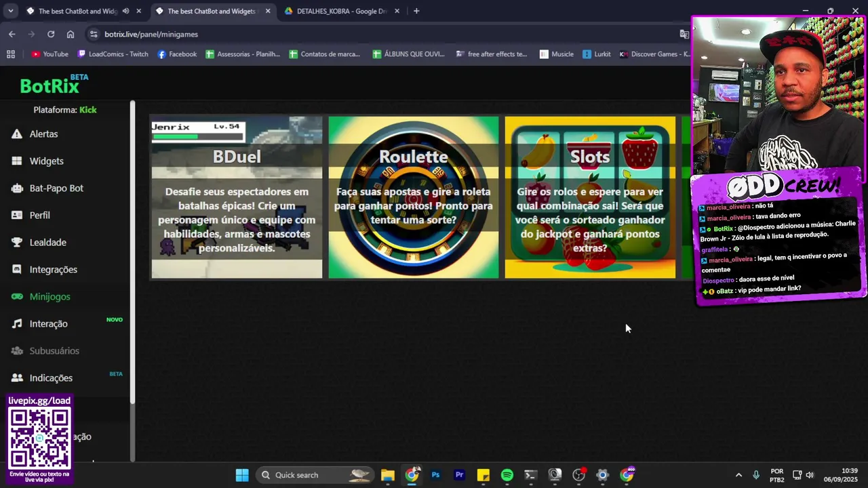
Task: Select the Minijogos gamepad icon
Action: (16, 297)
